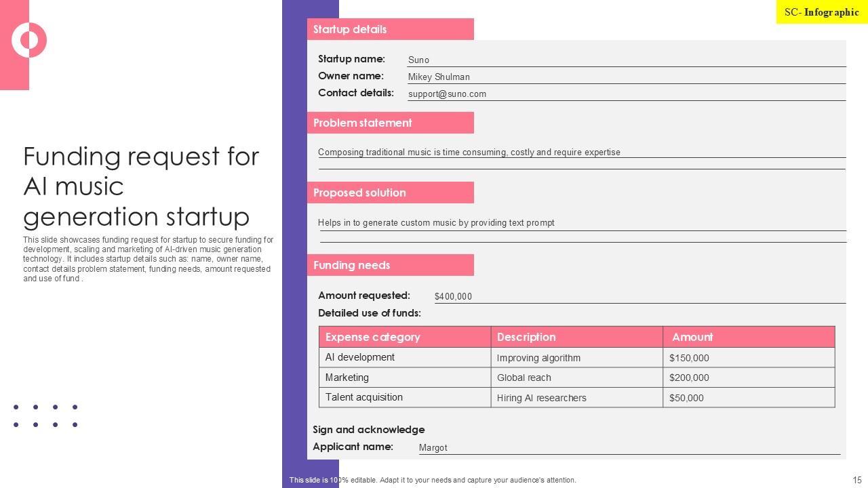Click the proposed solution text line
Viewport: 868px width, 488px height.
click(436, 222)
